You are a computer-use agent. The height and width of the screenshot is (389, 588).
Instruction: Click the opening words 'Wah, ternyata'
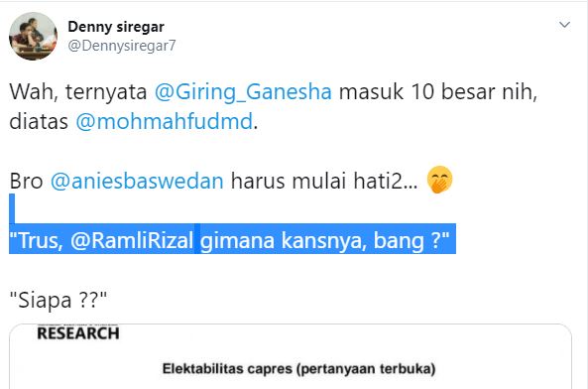pos(78,92)
